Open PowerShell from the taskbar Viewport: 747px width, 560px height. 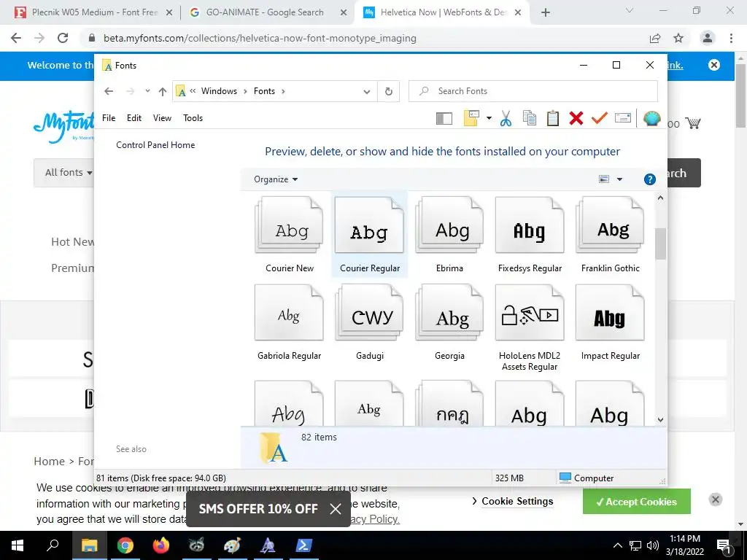tap(303, 545)
